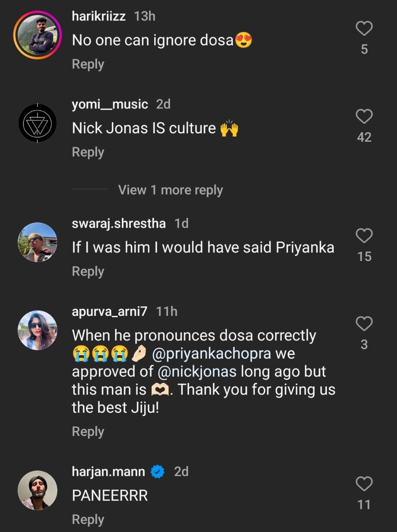Tap heart on apurva_arni7's comment
Image resolution: width=397 pixels, height=532 pixels.
[x=364, y=323]
